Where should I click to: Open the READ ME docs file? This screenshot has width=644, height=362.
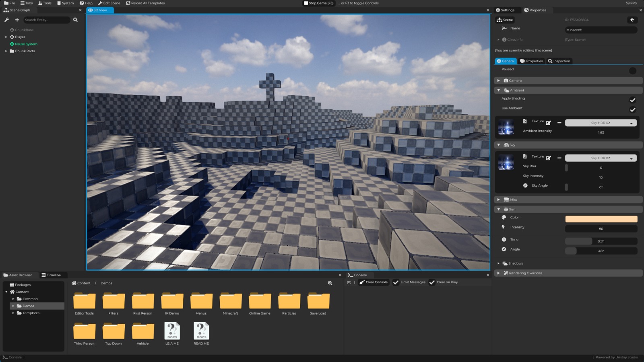tap(201, 333)
